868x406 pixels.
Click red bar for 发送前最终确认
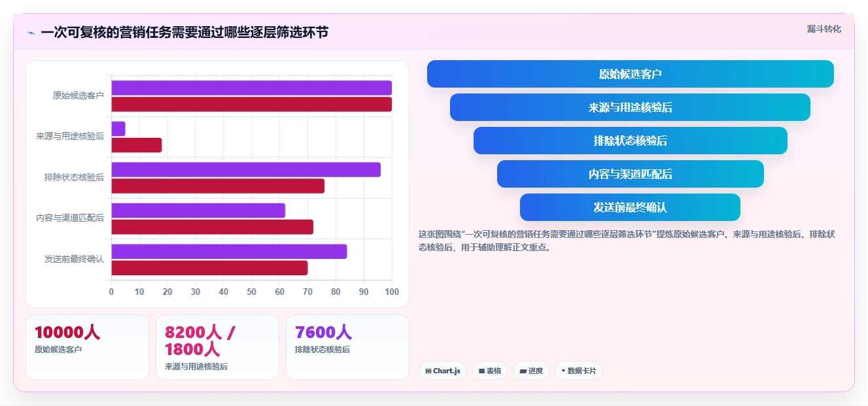209,267
